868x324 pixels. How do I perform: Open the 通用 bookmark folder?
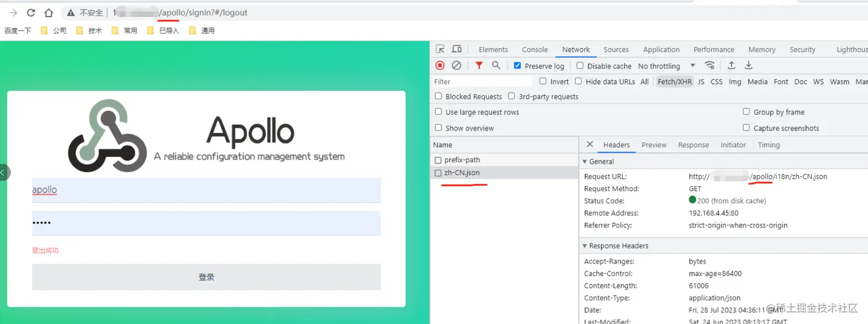(201, 30)
